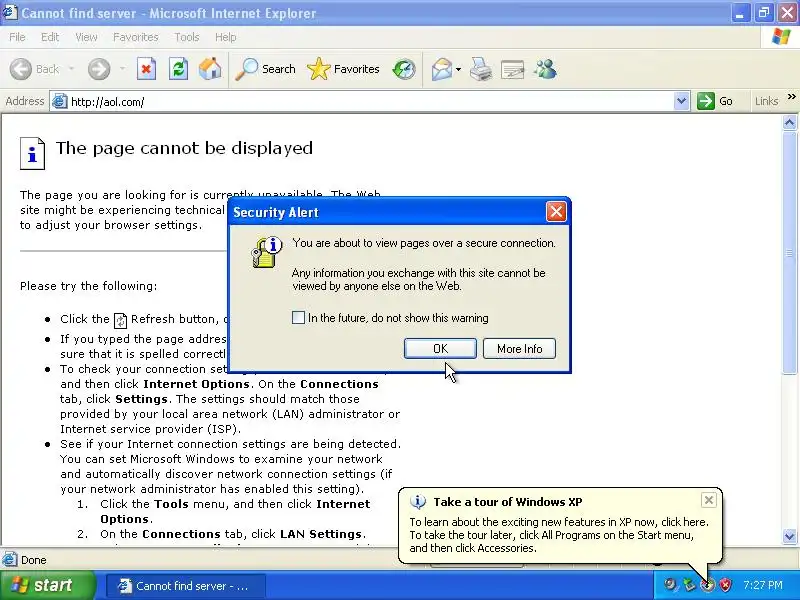
Task: Click the page icon in the address bar
Action: [x=60, y=102]
